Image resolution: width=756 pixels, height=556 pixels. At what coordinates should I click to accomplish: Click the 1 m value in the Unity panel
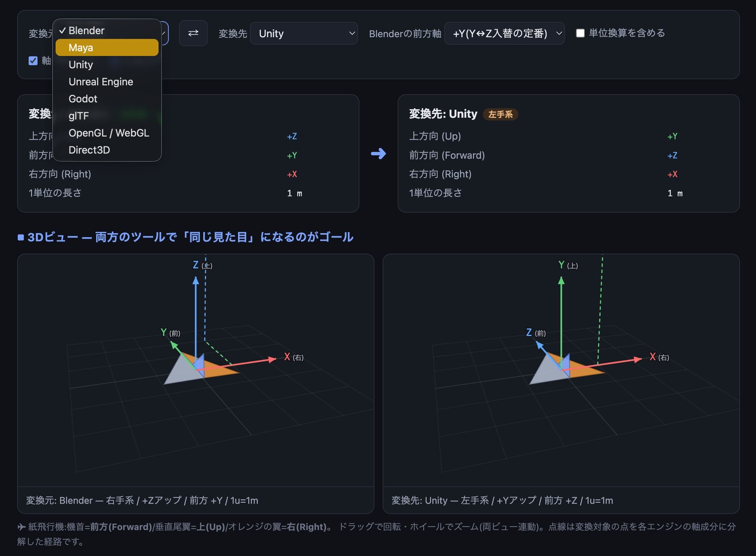[675, 193]
